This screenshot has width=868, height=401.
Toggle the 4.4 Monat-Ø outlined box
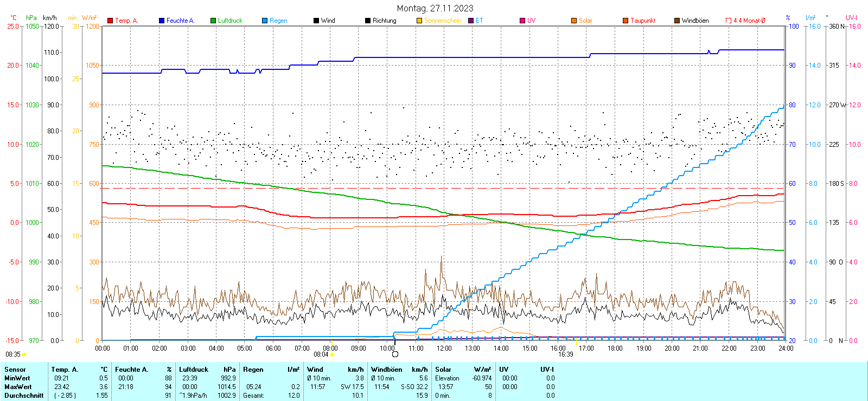coord(729,21)
